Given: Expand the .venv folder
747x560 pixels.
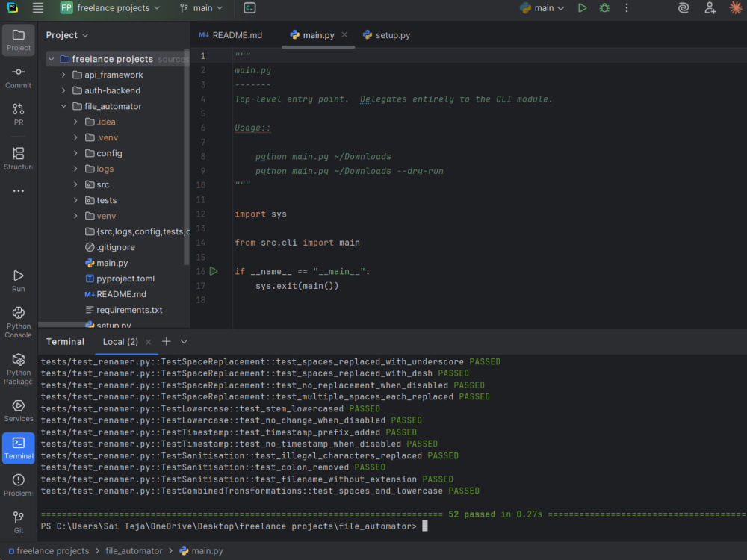Looking at the screenshot, I should pos(75,137).
